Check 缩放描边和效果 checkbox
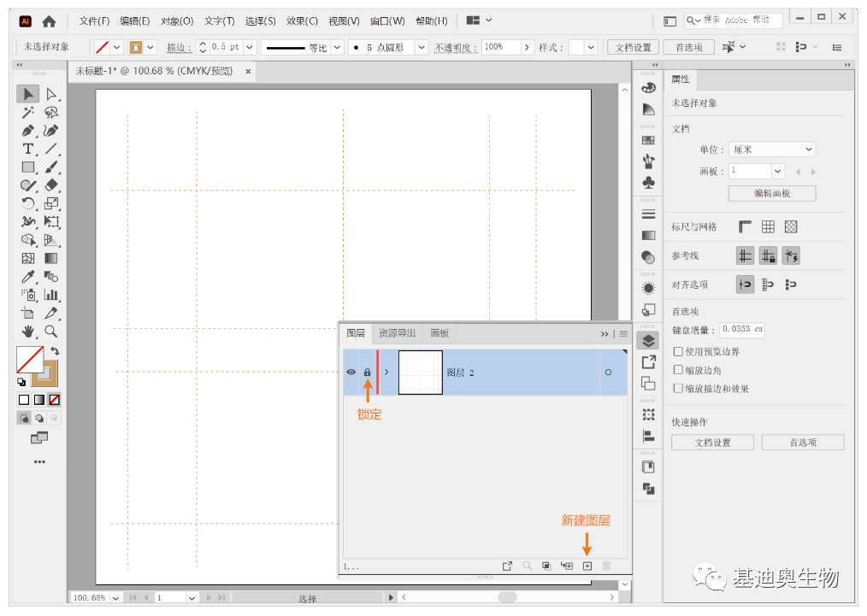 pos(678,389)
